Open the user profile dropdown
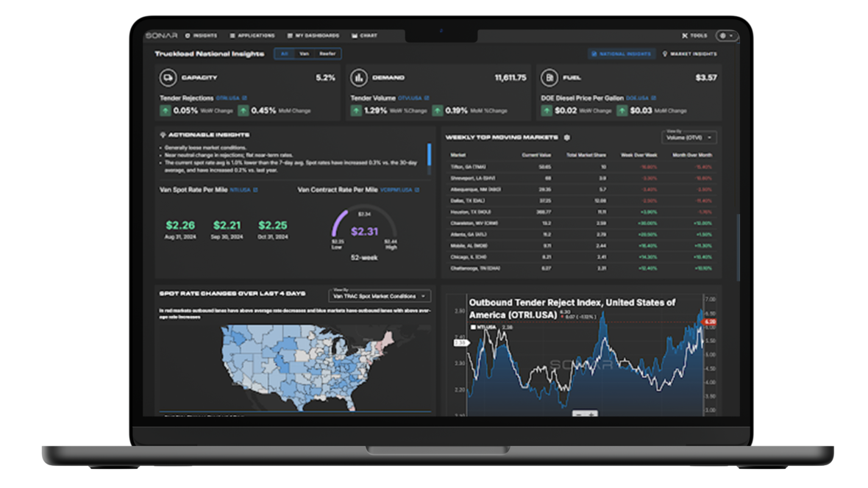The width and height of the screenshot is (868, 488). [726, 35]
